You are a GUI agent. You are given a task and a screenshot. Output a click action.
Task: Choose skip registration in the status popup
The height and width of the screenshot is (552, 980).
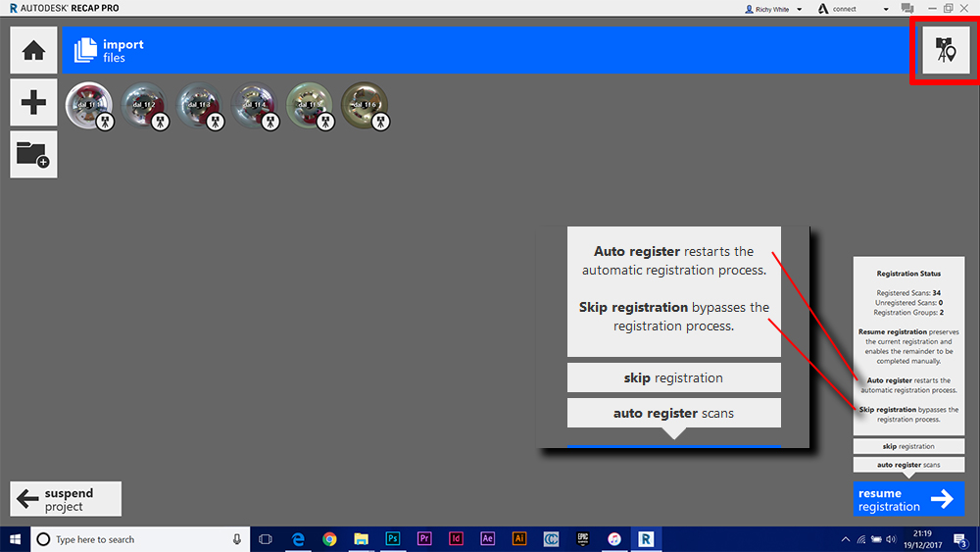[x=908, y=446]
